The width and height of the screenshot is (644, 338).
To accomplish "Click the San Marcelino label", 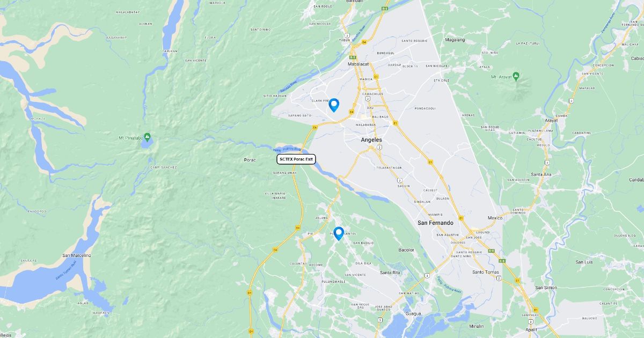I will tap(77, 255).
